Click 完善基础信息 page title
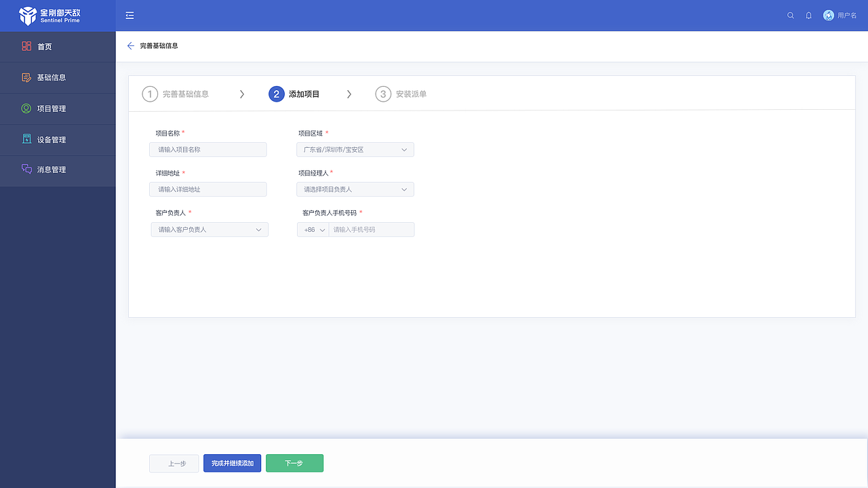 click(x=159, y=46)
